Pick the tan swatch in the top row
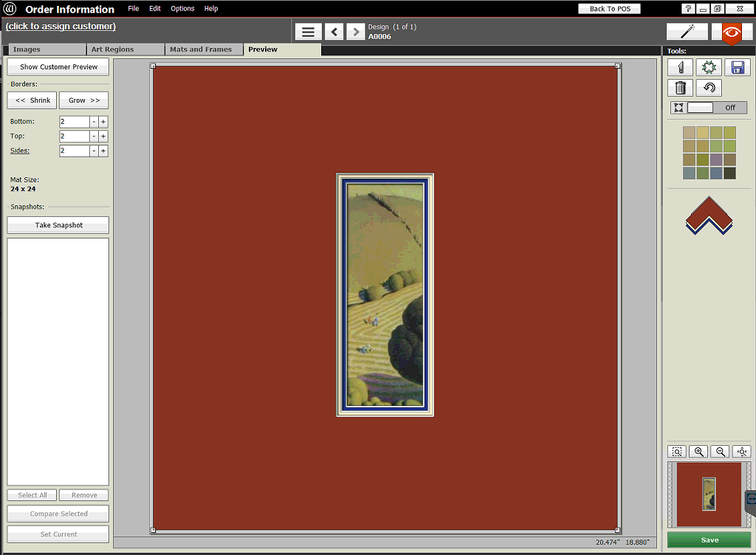756x555 pixels. (689, 133)
